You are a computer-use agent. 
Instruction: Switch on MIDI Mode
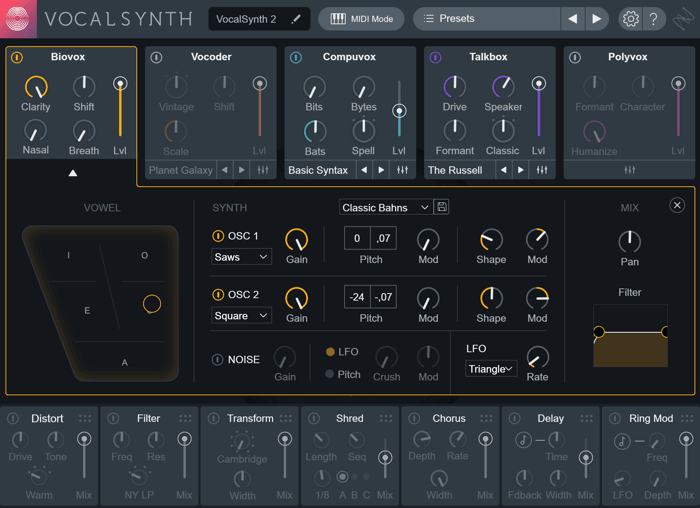click(361, 19)
